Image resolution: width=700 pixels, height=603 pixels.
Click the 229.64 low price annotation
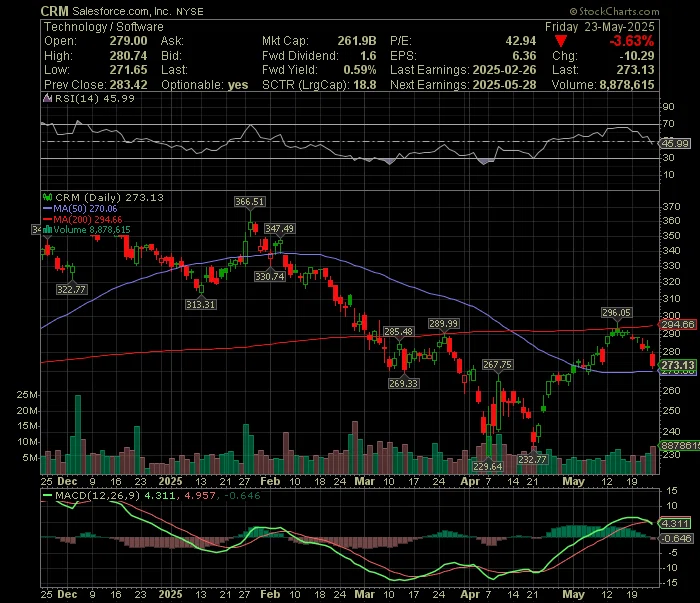(x=488, y=466)
